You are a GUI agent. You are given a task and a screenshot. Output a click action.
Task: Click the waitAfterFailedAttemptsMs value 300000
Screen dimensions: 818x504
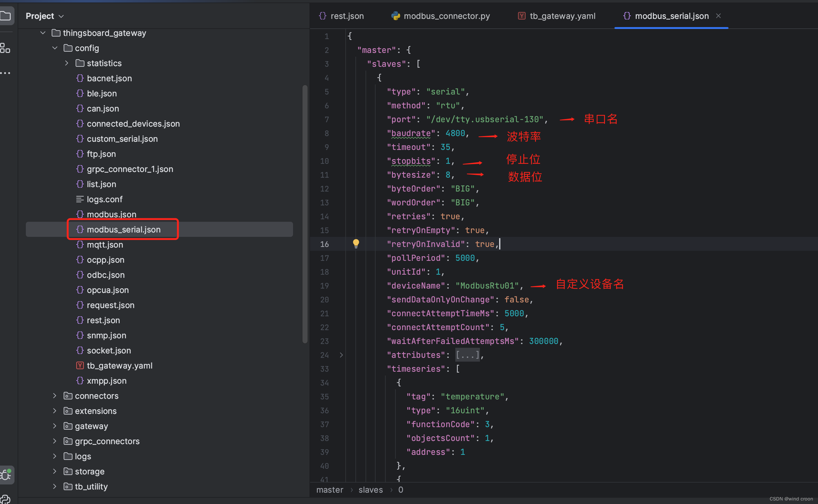(544, 341)
